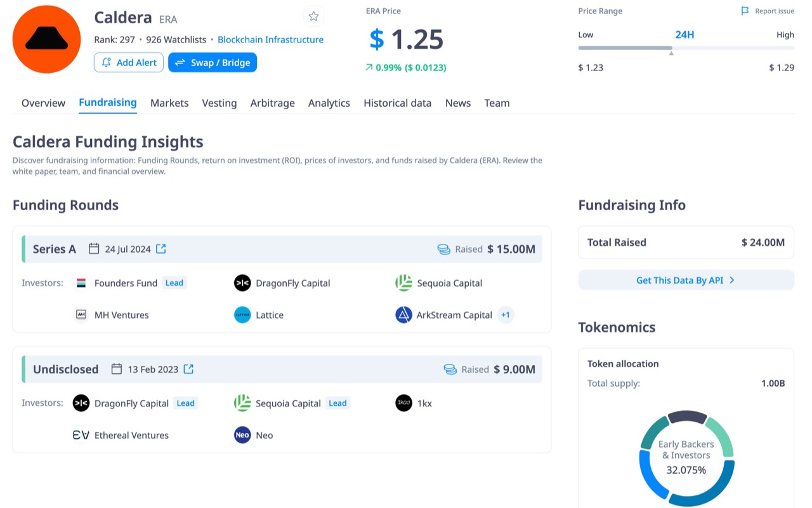Open the Overview tab
The width and height of the screenshot is (812, 508).
(x=43, y=103)
